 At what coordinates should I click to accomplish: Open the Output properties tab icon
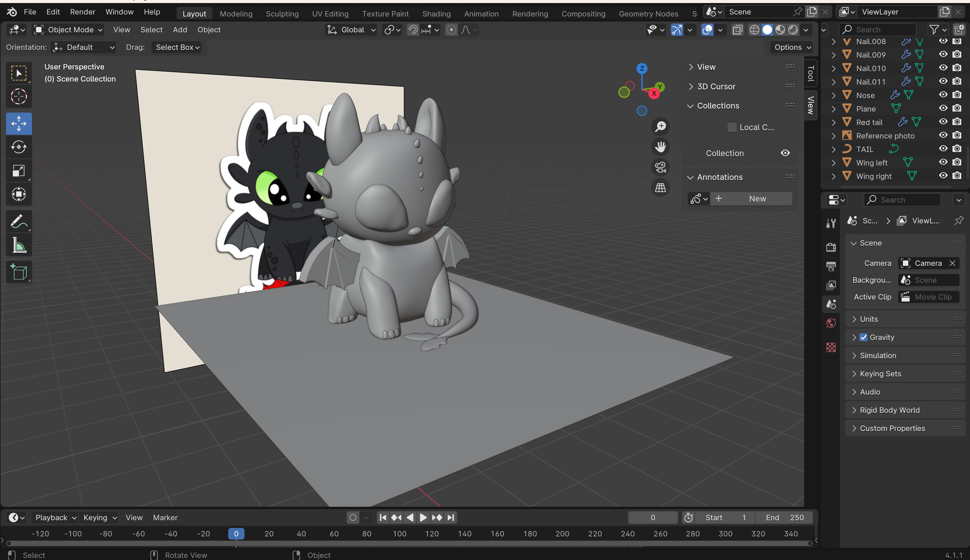tap(831, 266)
